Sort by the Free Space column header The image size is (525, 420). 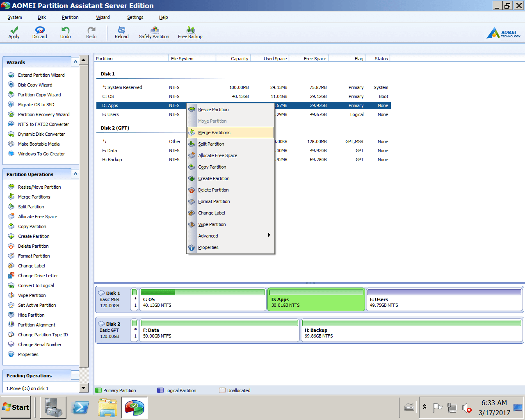(x=309, y=59)
